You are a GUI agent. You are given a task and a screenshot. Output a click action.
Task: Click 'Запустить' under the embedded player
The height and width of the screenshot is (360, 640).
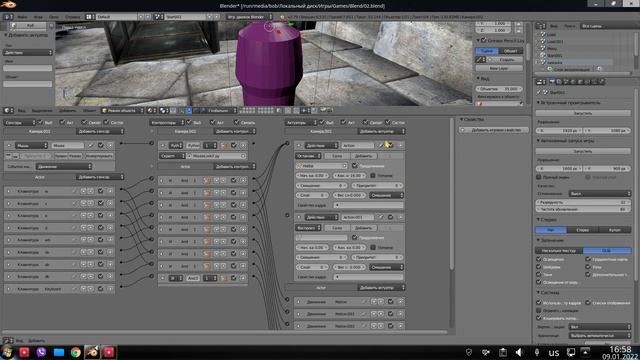583,113
